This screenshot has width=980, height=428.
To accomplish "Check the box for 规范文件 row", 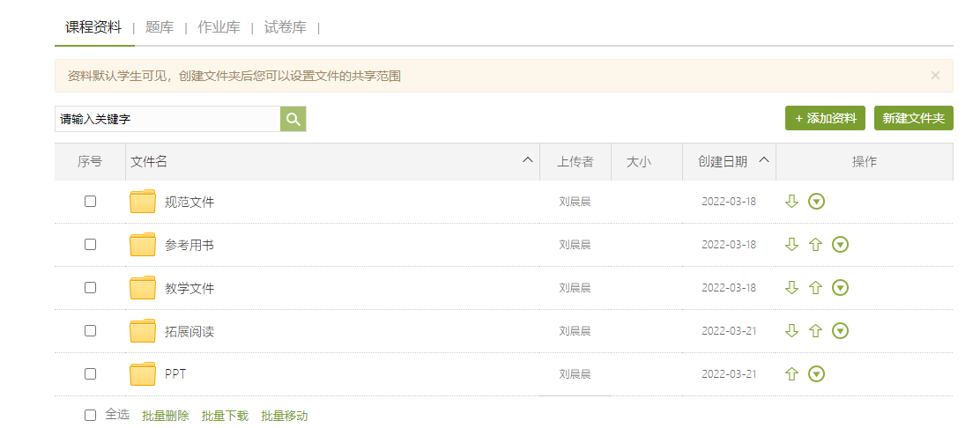I will point(90,202).
